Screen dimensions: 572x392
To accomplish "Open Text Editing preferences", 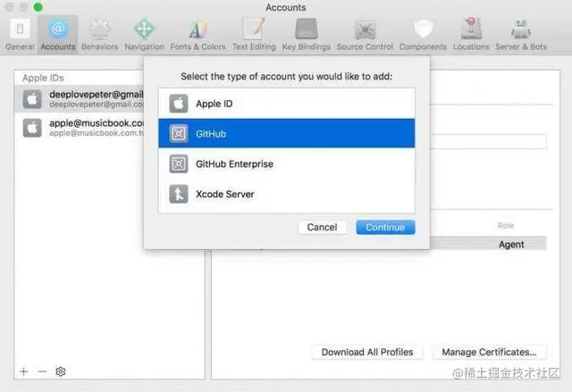I will [x=254, y=36].
